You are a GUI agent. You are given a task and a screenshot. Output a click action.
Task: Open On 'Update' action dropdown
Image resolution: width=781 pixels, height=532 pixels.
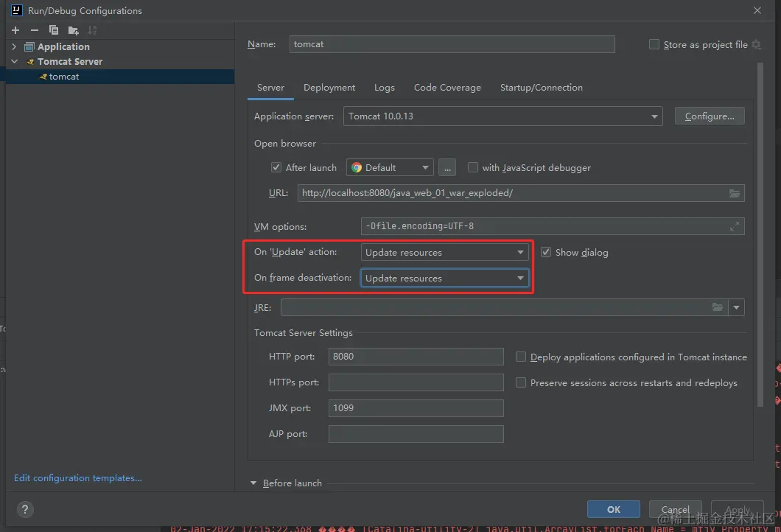coord(444,252)
